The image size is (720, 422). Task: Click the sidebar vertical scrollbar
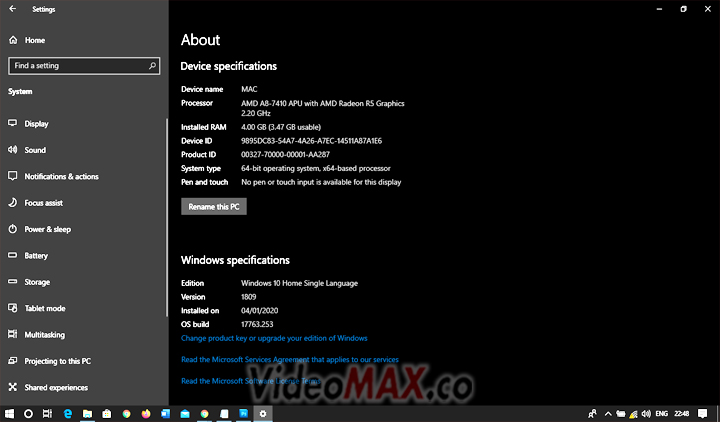167,218
